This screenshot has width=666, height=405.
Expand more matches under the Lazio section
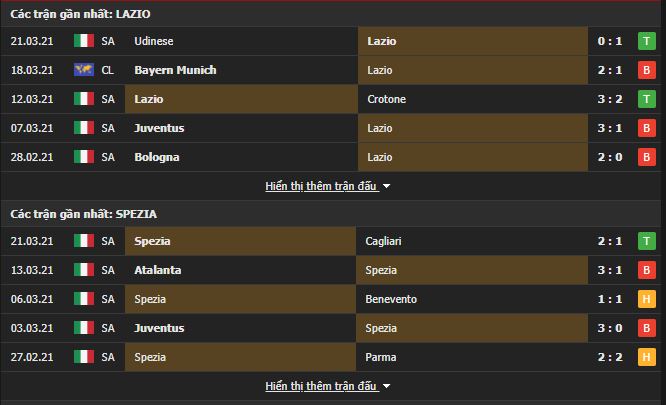coord(322,186)
